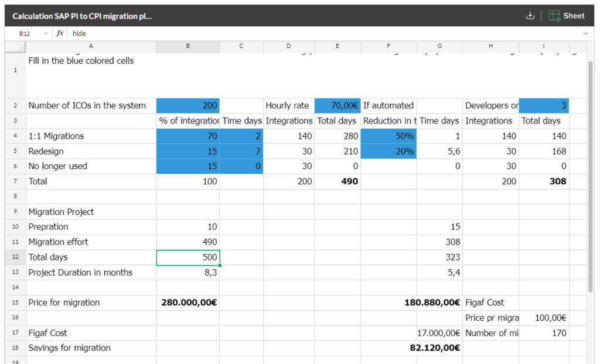Select row 15 header
The height and width of the screenshot is (364, 600).
tap(15, 303)
